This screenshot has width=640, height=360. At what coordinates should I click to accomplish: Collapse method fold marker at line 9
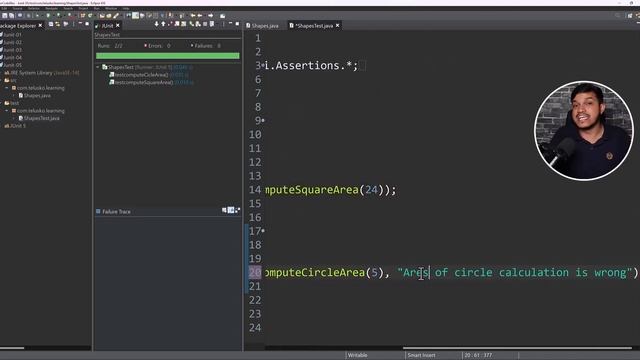[263, 120]
